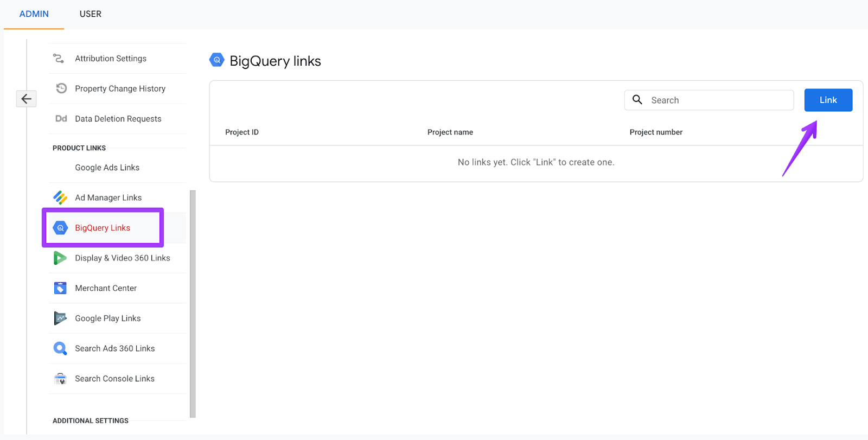
Task: Click the back arrow button
Action: click(26, 99)
